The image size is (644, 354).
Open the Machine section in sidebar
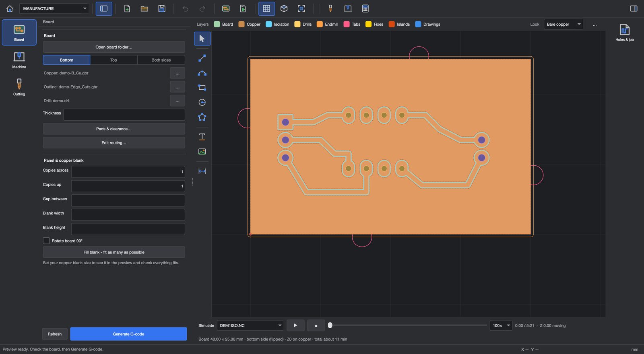[19, 60]
